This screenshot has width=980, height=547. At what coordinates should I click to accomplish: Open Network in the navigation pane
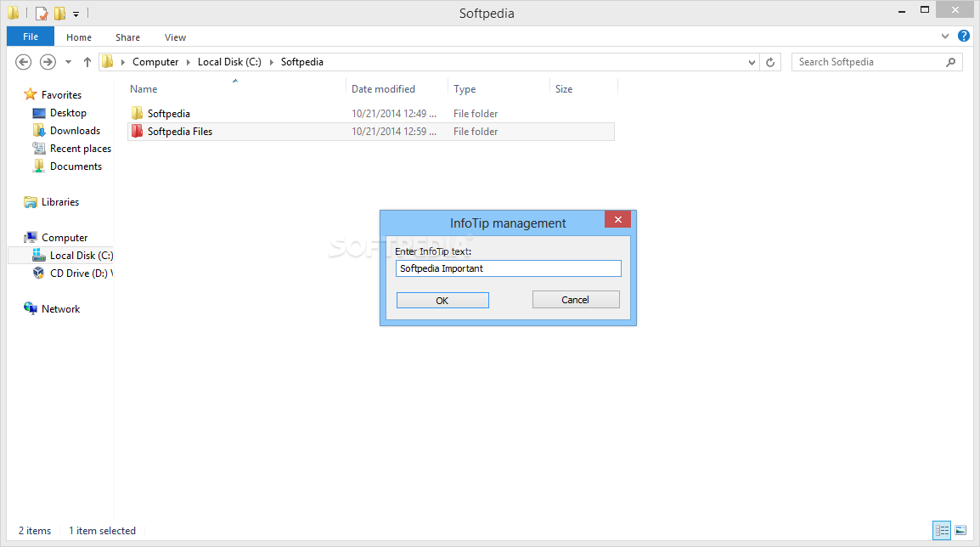click(60, 309)
